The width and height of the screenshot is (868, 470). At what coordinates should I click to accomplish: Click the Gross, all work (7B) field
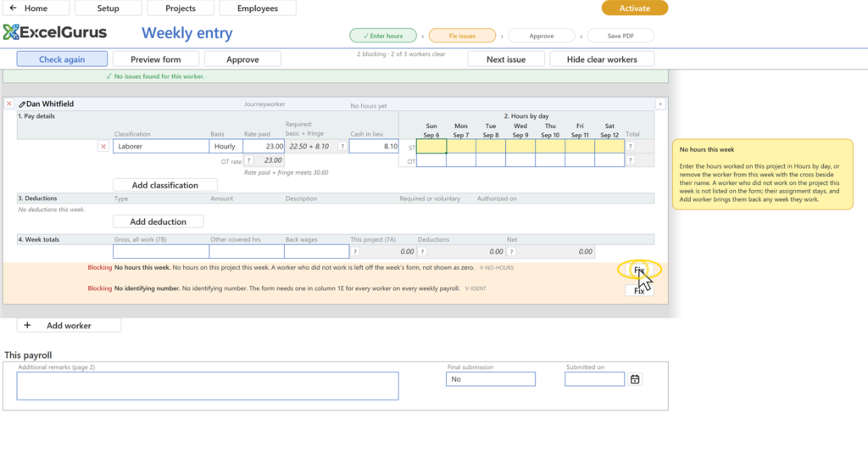pos(161,252)
